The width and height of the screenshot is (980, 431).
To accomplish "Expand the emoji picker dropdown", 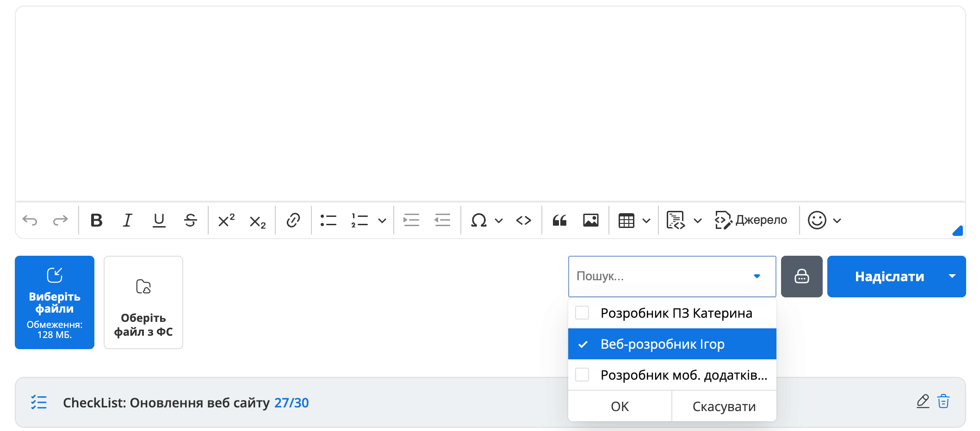I will tap(837, 221).
